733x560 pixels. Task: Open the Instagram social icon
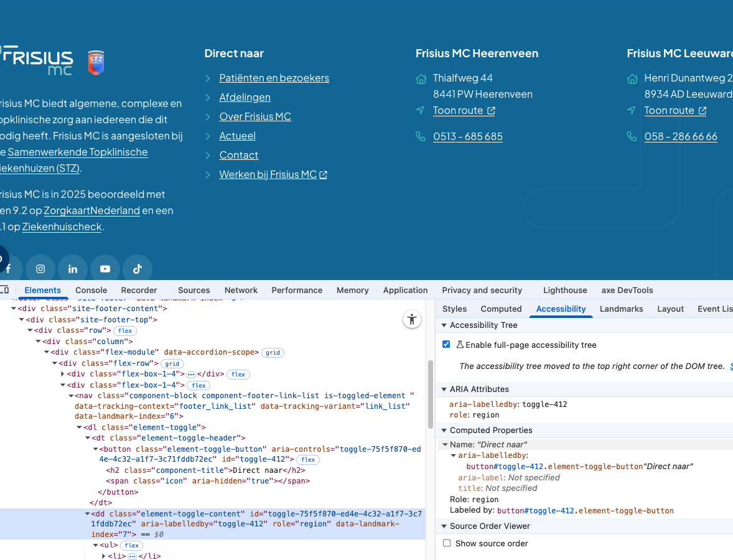40,269
